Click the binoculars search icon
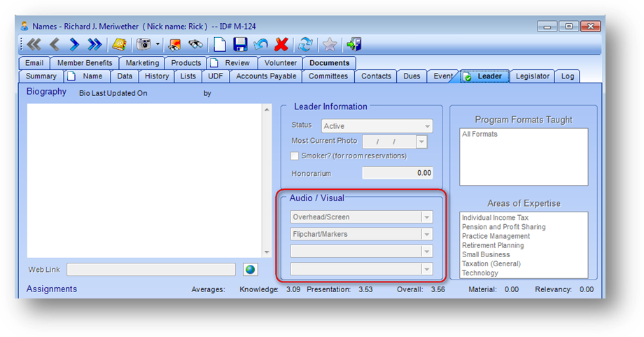 click(195, 44)
